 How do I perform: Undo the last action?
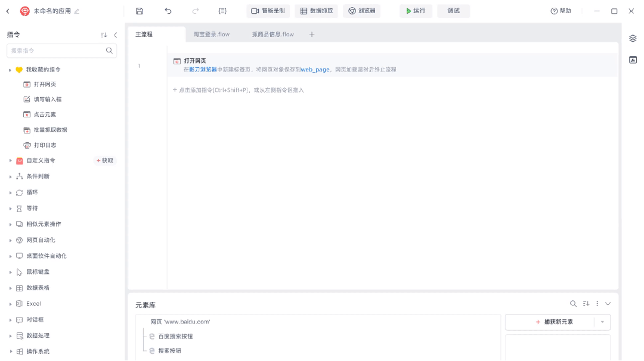(168, 11)
